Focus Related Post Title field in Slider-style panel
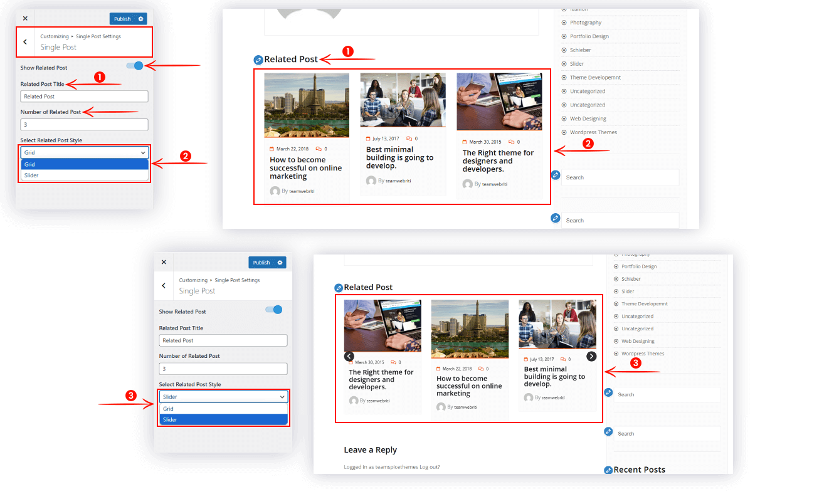The image size is (834, 504). click(223, 340)
